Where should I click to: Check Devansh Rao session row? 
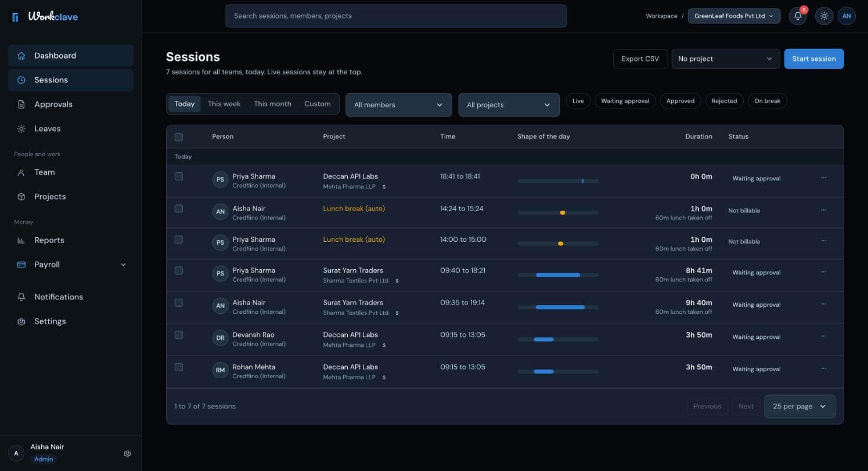point(179,335)
